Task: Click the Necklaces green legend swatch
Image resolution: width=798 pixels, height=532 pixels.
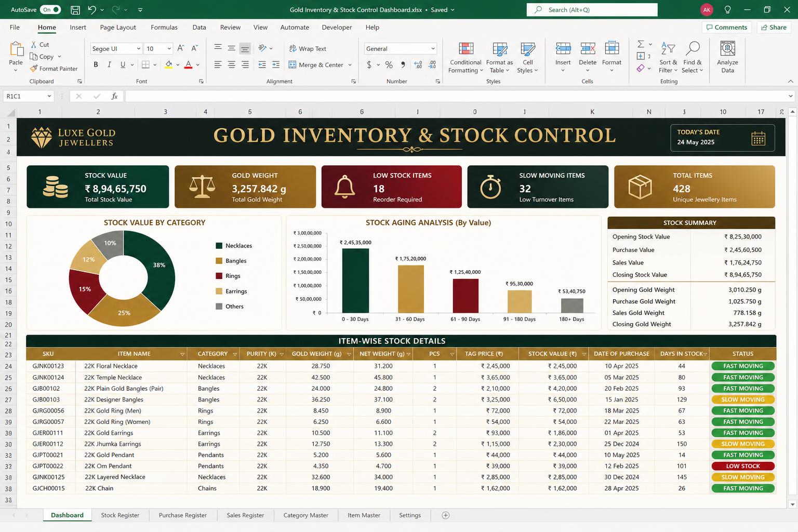Action: 219,246
